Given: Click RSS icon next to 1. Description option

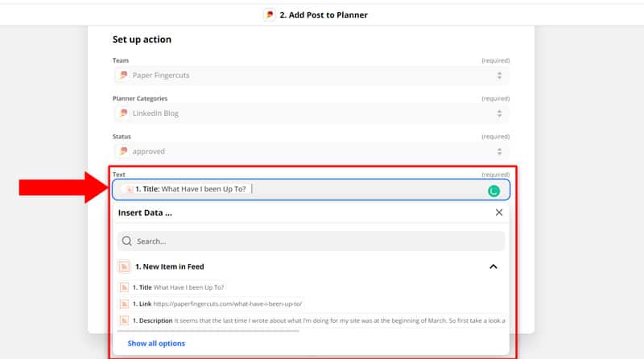Looking at the screenshot, I should pos(124,320).
